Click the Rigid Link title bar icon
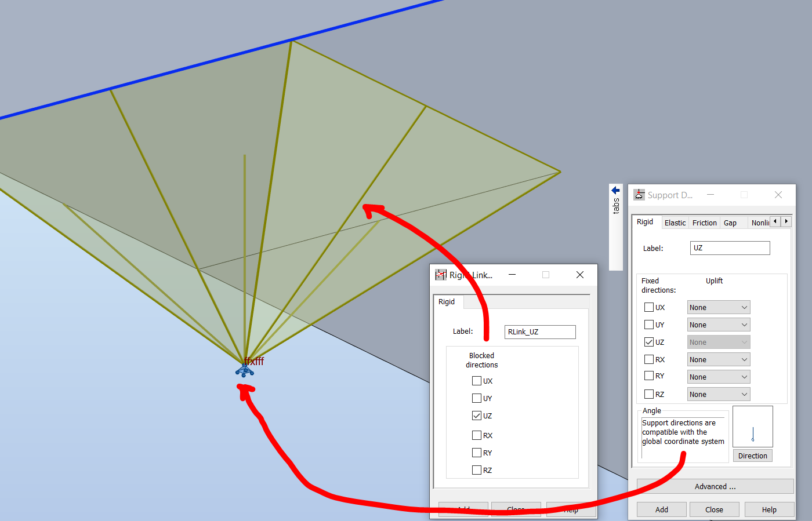The height and width of the screenshot is (521, 812). pyautogui.click(x=441, y=274)
